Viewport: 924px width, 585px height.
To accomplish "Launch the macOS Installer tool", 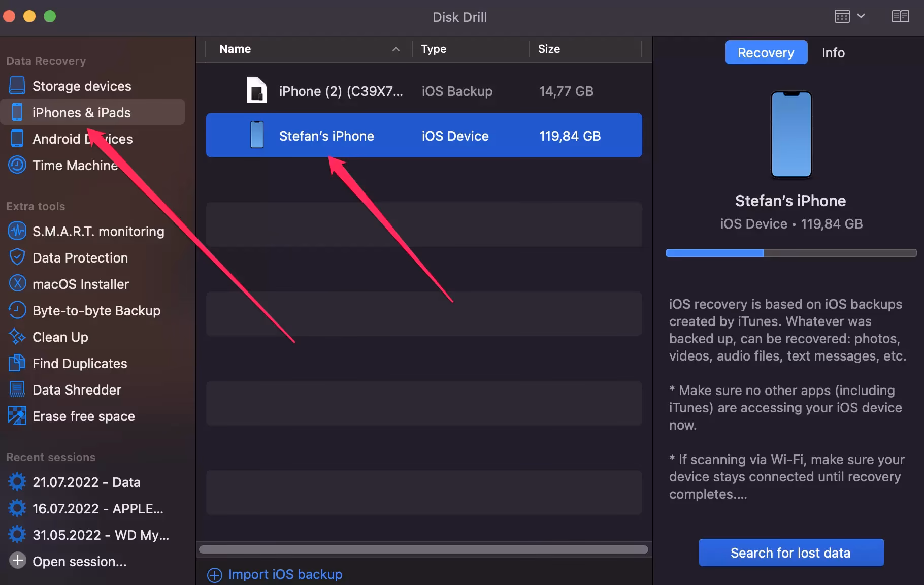I will tap(81, 284).
